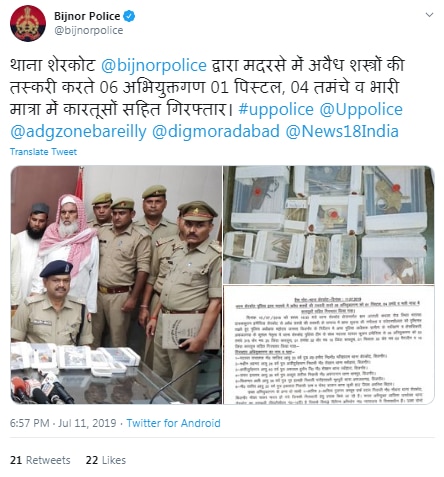The width and height of the screenshot is (444, 477).
Task: View the 21 Retweets list
Action: pos(40,460)
